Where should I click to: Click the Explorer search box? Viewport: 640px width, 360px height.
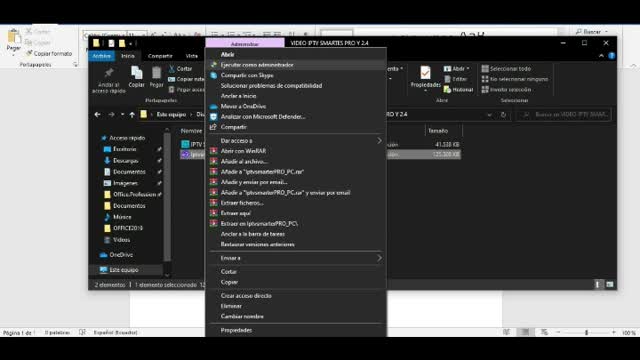(564, 115)
